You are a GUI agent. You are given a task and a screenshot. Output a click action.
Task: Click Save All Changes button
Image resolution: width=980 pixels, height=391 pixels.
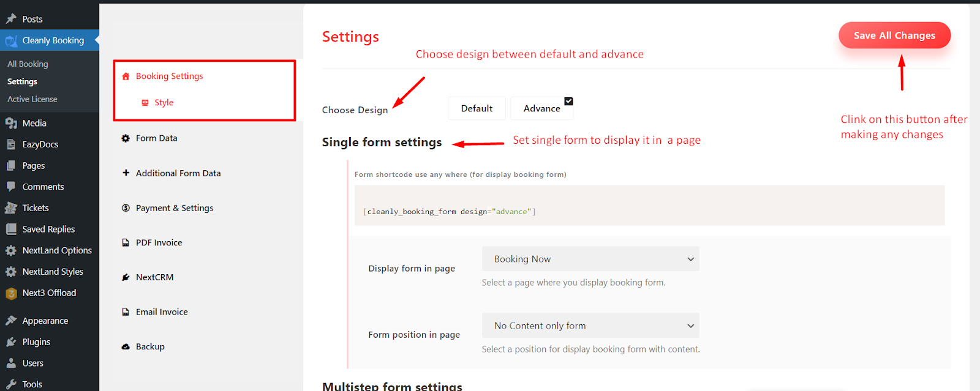(894, 35)
